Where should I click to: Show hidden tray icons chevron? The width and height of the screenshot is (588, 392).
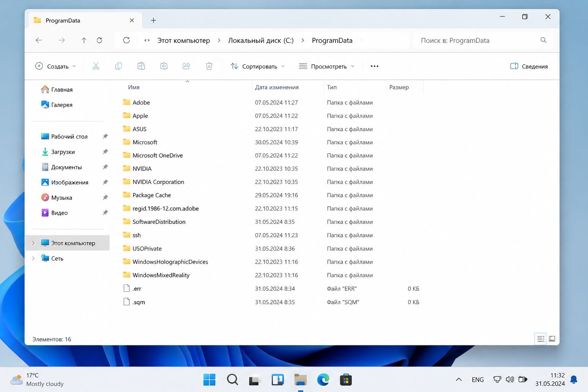(459, 379)
